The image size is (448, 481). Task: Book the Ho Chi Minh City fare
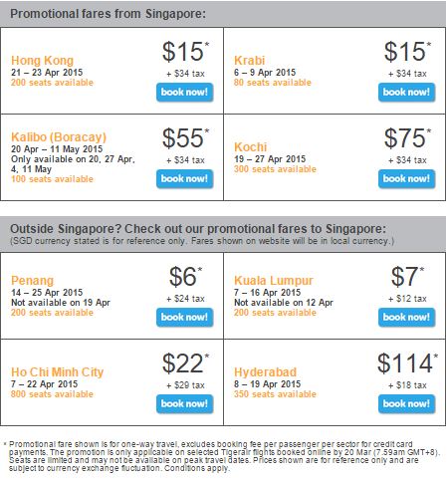tap(184, 404)
